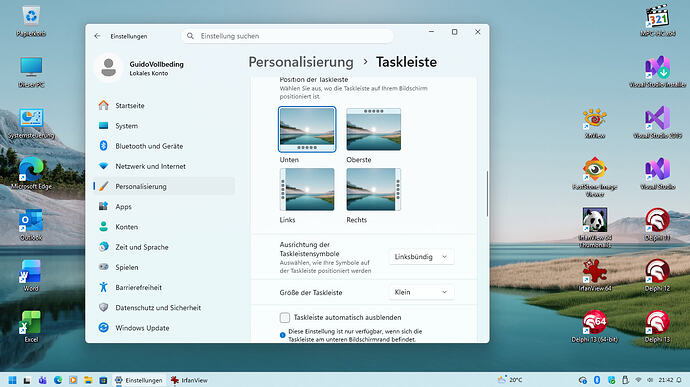Click the Bluetooth icon in the system tray

tap(597, 380)
